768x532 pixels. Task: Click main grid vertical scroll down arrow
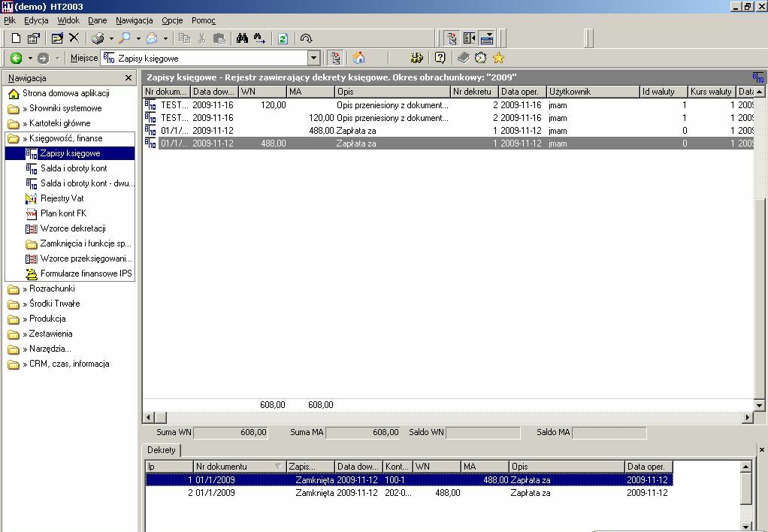click(759, 405)
